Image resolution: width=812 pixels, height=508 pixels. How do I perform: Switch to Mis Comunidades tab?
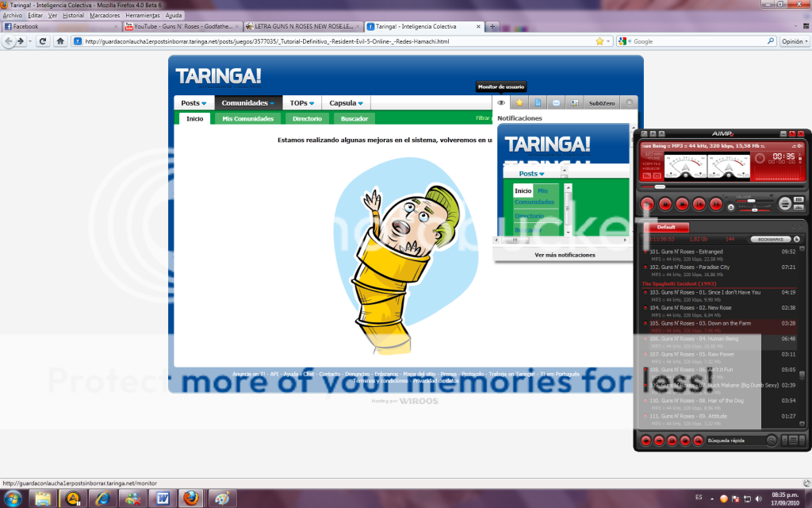tap(248, 119)
